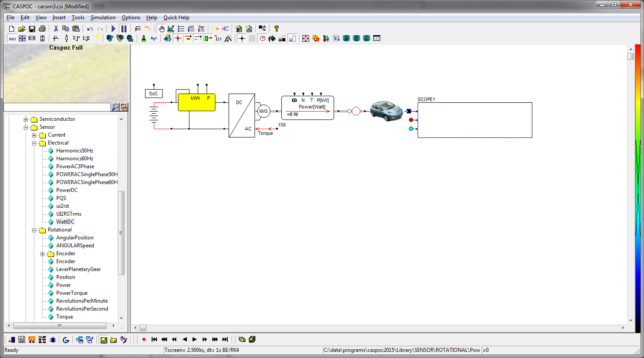Viewport: 644px width, 358px height.
Task: Click the search magnifier next to library field
Action: pos(115,107)
